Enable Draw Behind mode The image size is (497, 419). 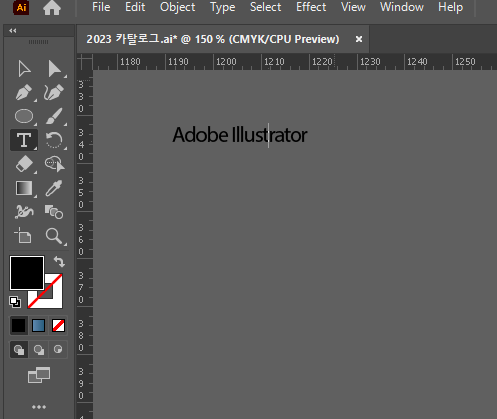click(x=39, y=350)
